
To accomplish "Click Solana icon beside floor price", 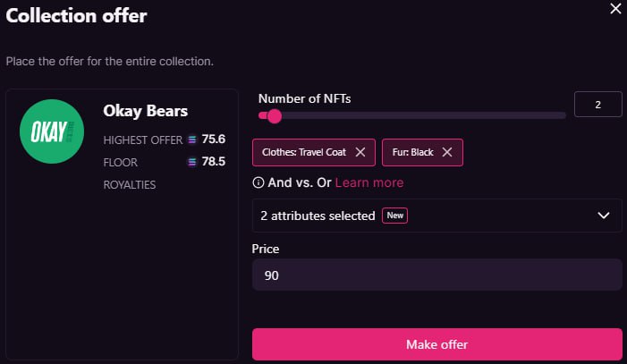I will click(191, 162).
